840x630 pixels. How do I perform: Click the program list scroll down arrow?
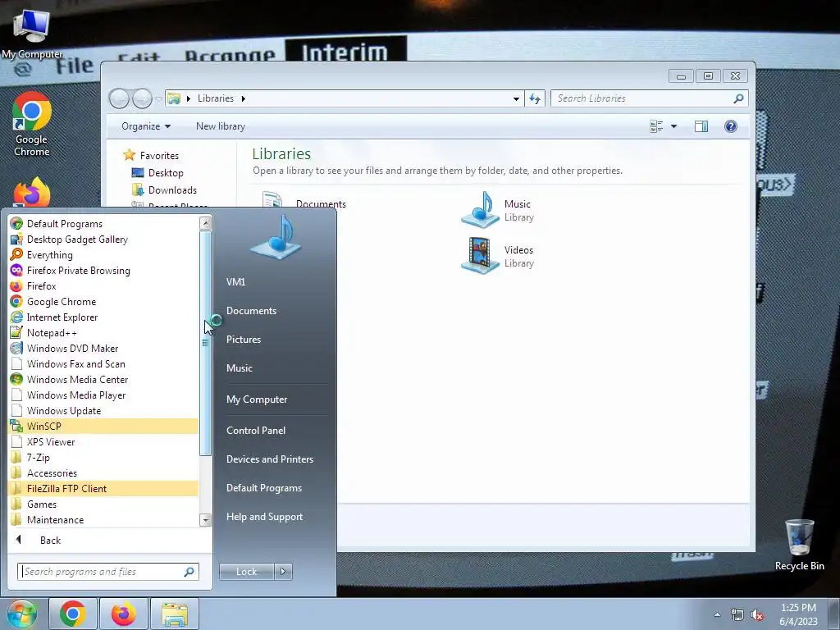click(x=206, y=519)
